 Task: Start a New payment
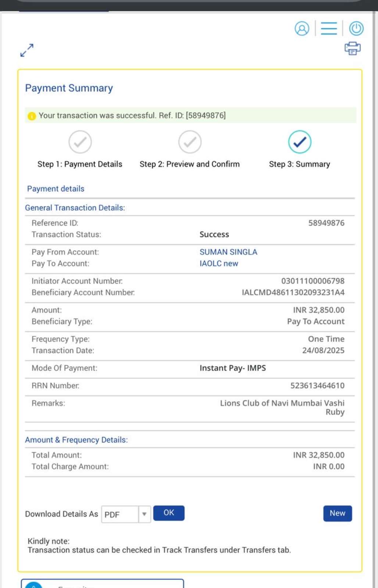pyautogui.click(x=337, y=513)
